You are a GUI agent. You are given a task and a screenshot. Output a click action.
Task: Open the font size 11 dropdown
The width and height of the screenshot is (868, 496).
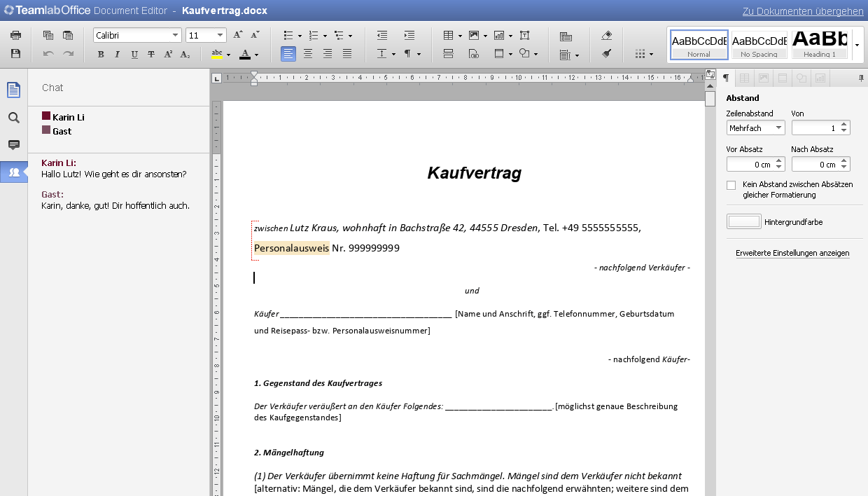(x=220, y=35)
